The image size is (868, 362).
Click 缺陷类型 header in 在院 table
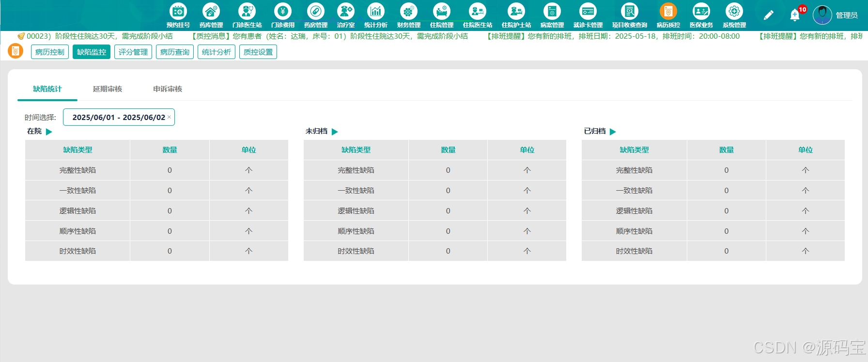[x=77, y=150]
